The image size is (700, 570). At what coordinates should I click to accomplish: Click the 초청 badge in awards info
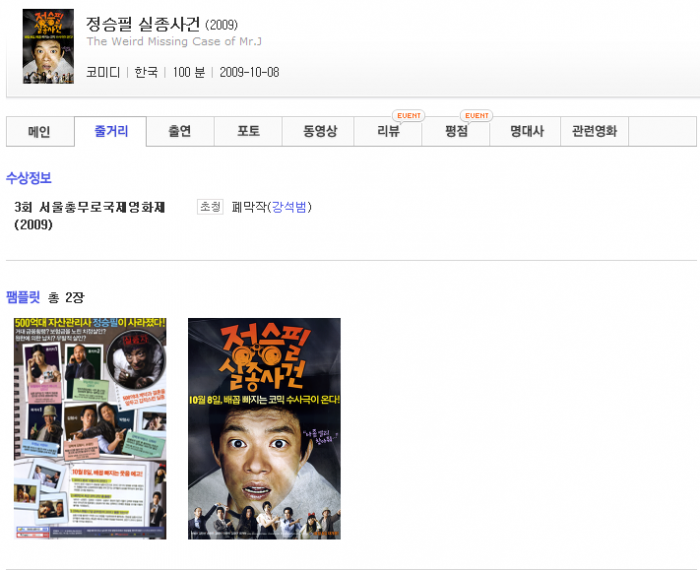pyautogui.click(x=210, y=207)
